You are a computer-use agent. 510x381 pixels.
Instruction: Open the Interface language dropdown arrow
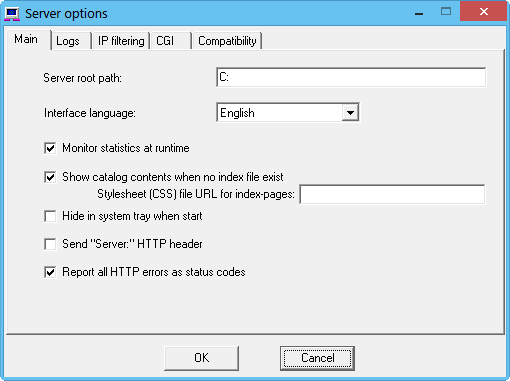pyautogui.click(x=350, y=113)
